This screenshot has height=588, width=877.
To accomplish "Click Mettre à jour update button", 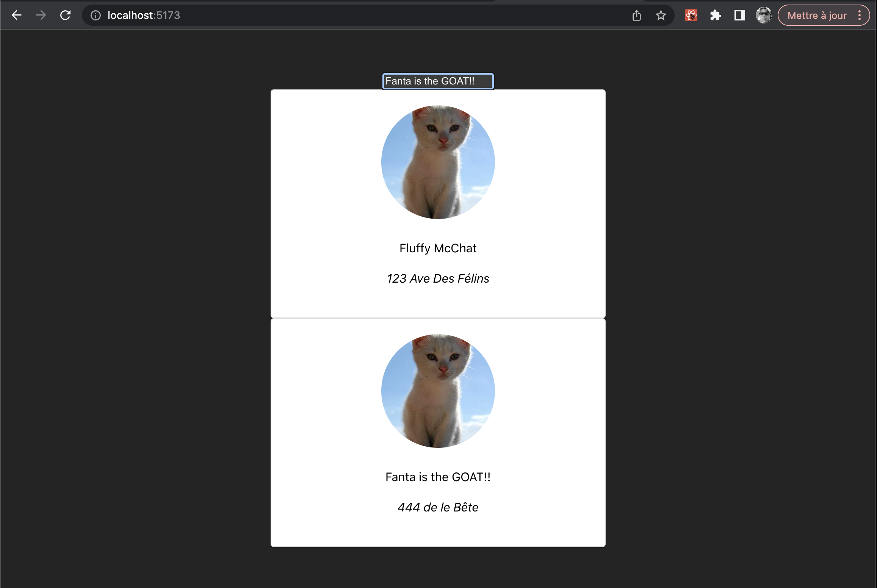I will coord(817,15).
